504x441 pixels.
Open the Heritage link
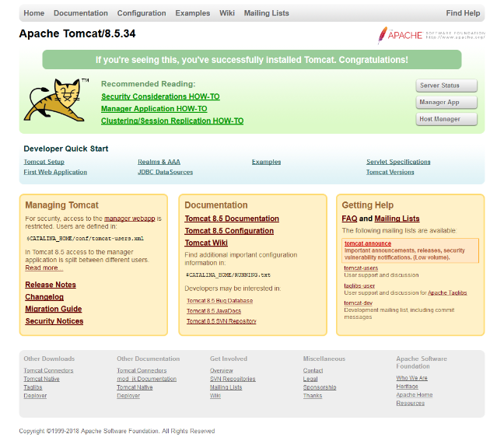coord(407,387)
